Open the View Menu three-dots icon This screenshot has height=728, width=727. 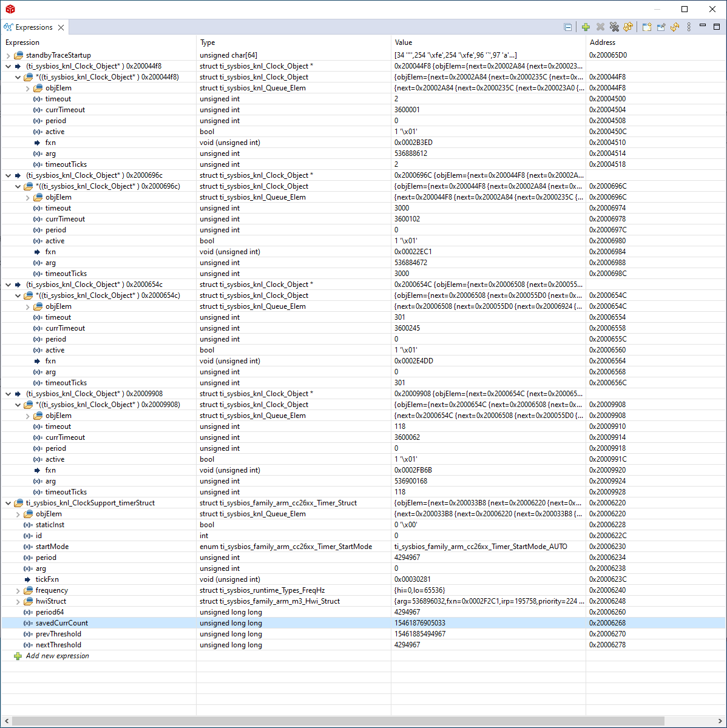689,27
